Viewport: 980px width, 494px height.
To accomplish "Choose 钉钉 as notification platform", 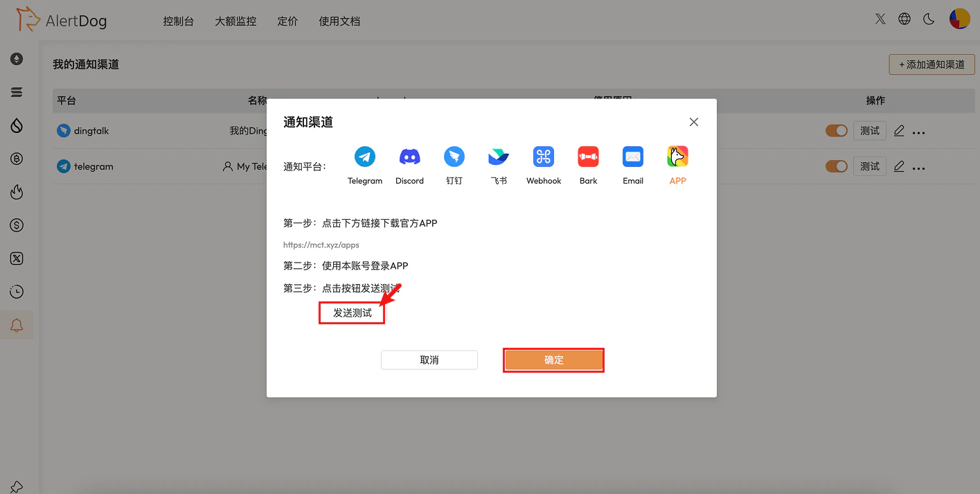I will click(454, 157).
